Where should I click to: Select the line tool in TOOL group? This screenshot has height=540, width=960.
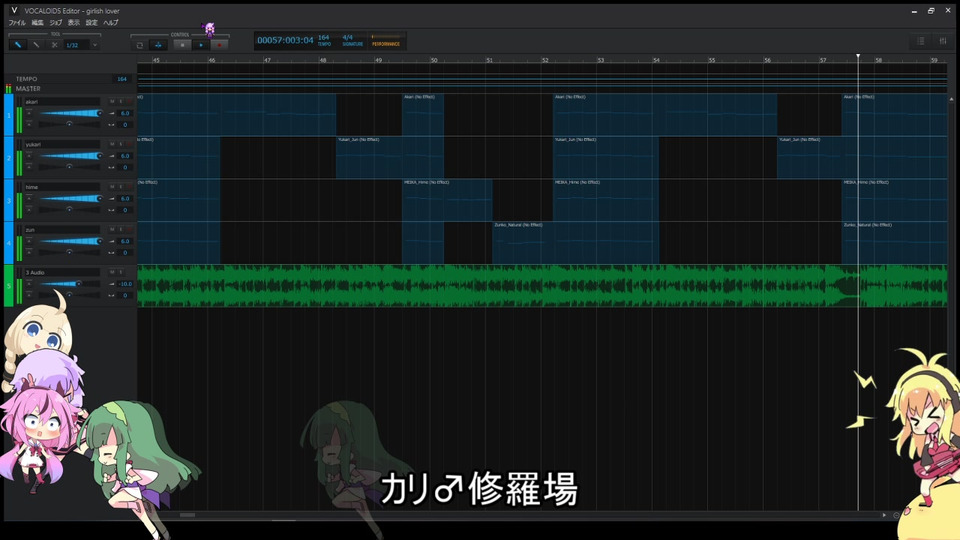(x=36, y=45)
